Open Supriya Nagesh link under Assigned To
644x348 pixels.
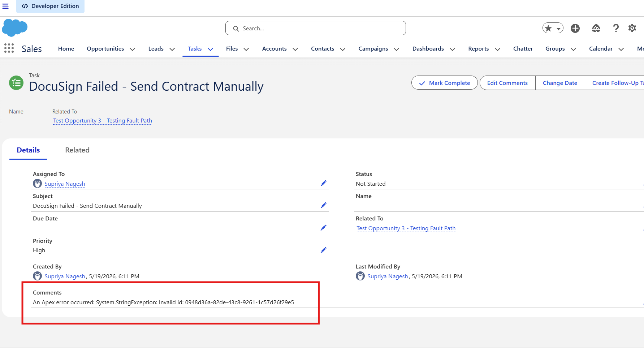pyautogui.click(x=65, y=184)
